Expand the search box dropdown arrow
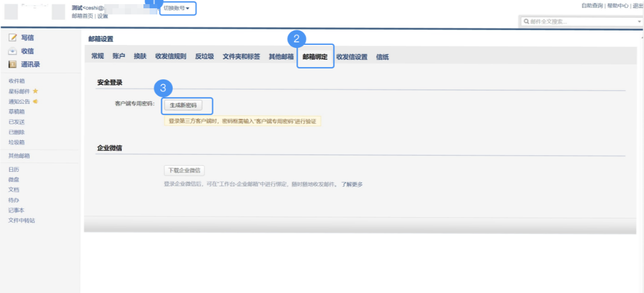 pyautogui.click(x=639, y=22)
